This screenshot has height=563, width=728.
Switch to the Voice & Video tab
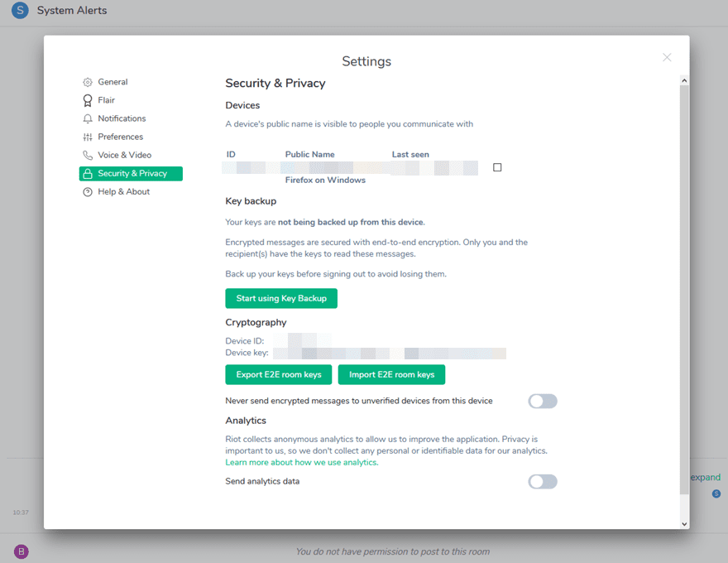click(124, 155)
